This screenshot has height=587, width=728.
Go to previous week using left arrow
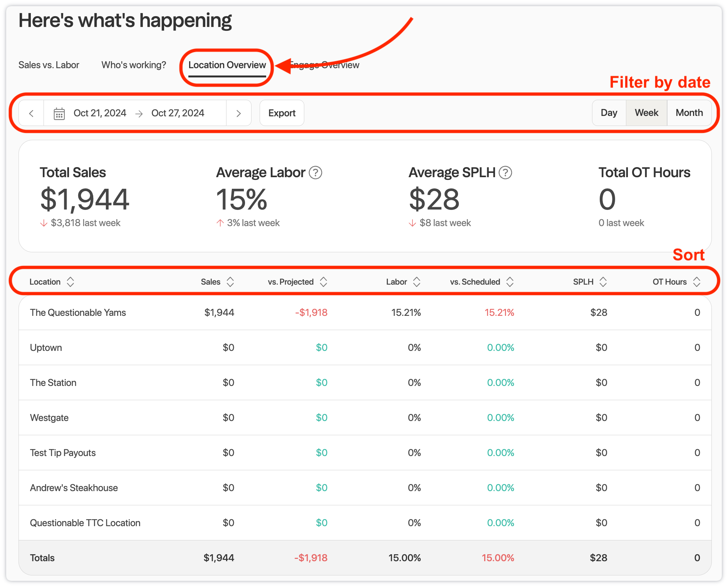pyautogui.click(x=31, y=113)
